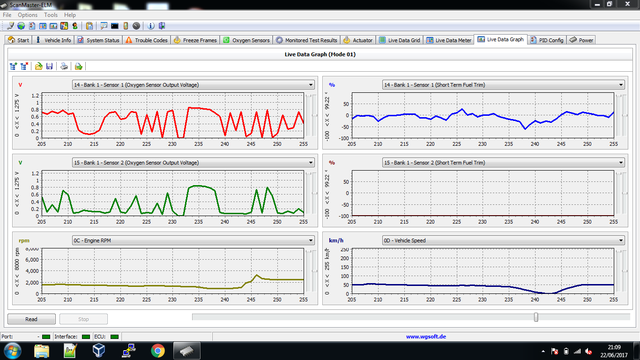Switch to the Oxygen Sensors tab
Screen dimensions: 640x360
[x=247, y=40]
